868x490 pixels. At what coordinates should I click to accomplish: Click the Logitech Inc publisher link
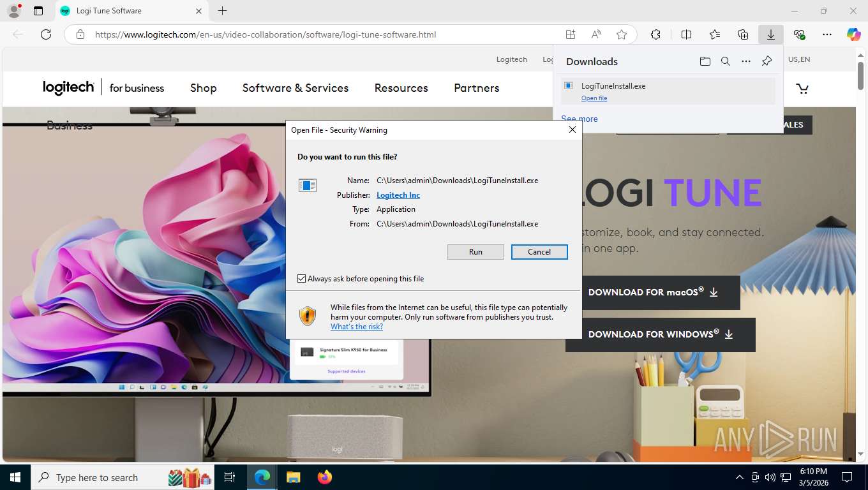(x=398, y=195)
